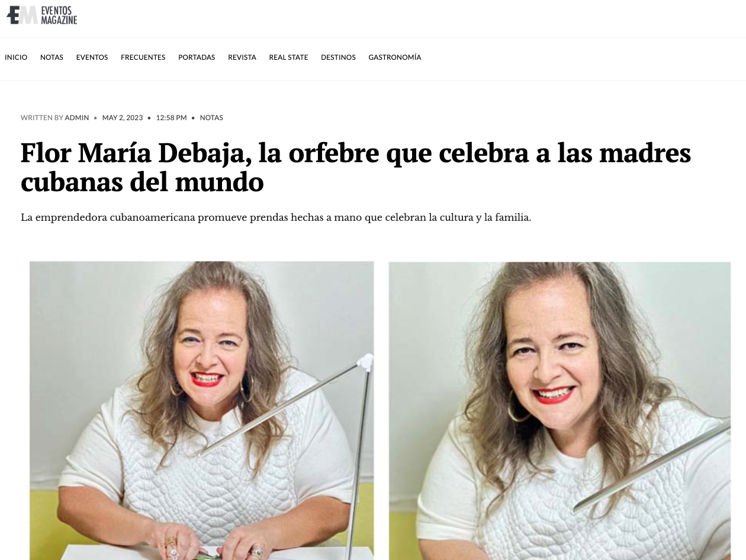
Task: Click the 12:58 PM timestamp
Action: [x=171, y=118]
